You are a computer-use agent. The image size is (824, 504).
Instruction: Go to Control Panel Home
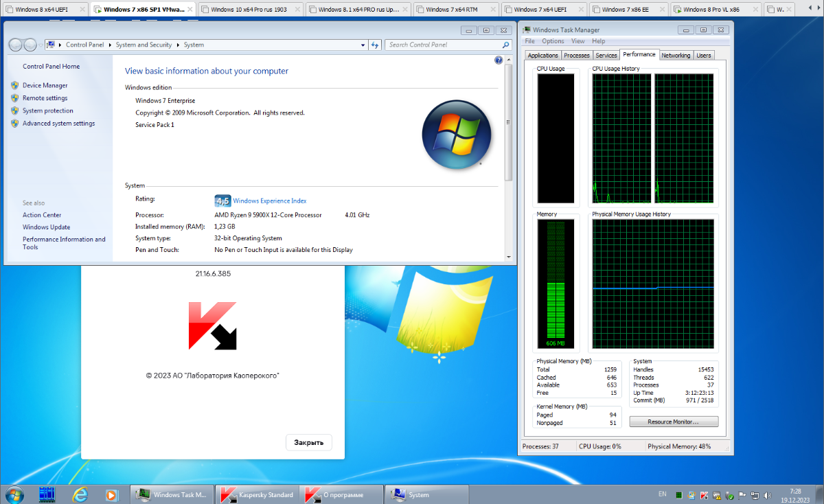51,67
